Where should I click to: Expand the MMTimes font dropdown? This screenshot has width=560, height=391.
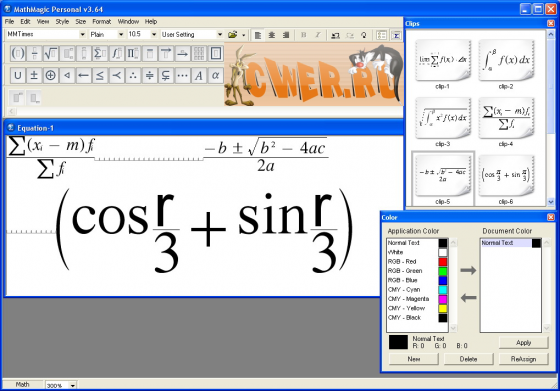pos(82,34)
